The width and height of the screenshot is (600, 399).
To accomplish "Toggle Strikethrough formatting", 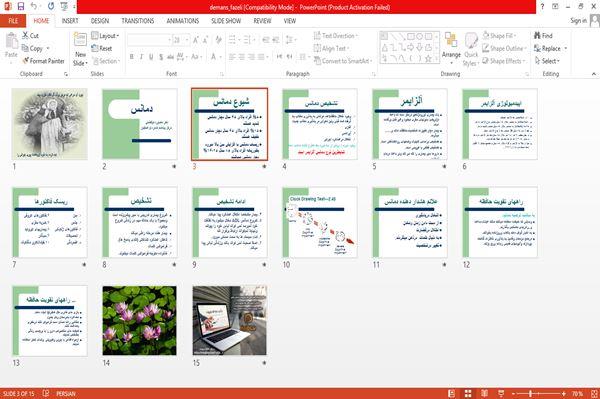I will 170,57.
